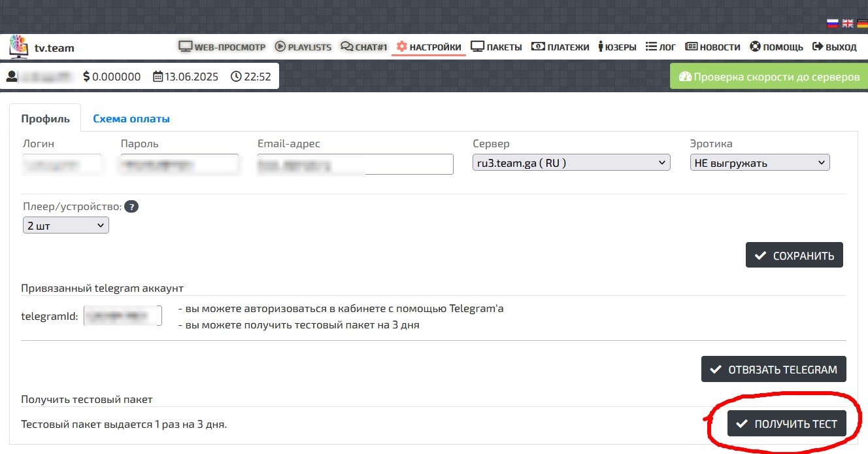The image size is (868, 454).
Task: Click ОТВЯЗАТЬ TELEGRAM button
Action: point(773,370)
